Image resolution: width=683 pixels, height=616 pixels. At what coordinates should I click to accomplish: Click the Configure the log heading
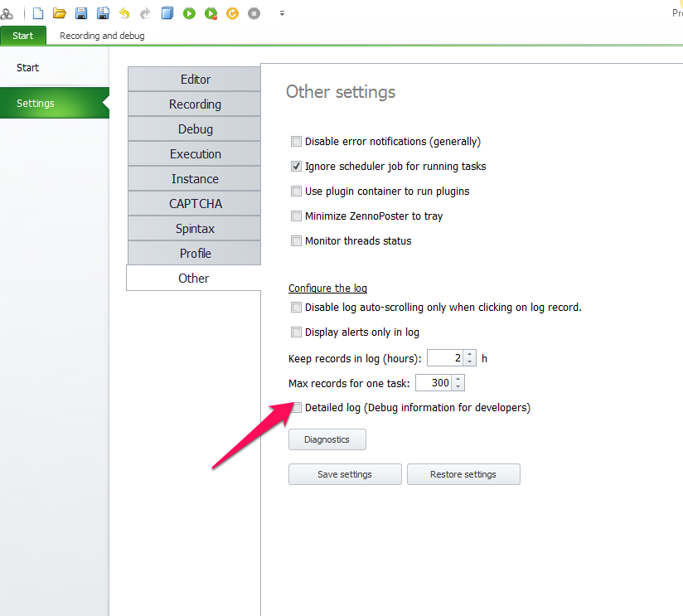point(327,288)
